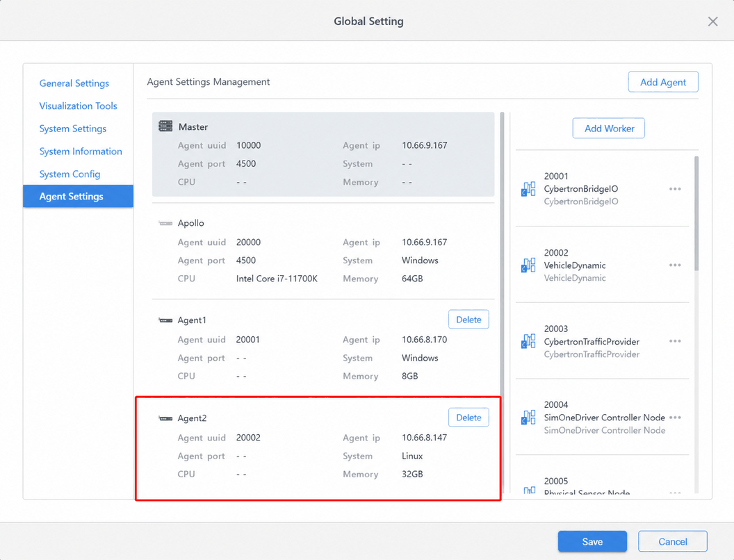Select the Agent Settings section
Viewport: 734px width, 560px height.
78,196
